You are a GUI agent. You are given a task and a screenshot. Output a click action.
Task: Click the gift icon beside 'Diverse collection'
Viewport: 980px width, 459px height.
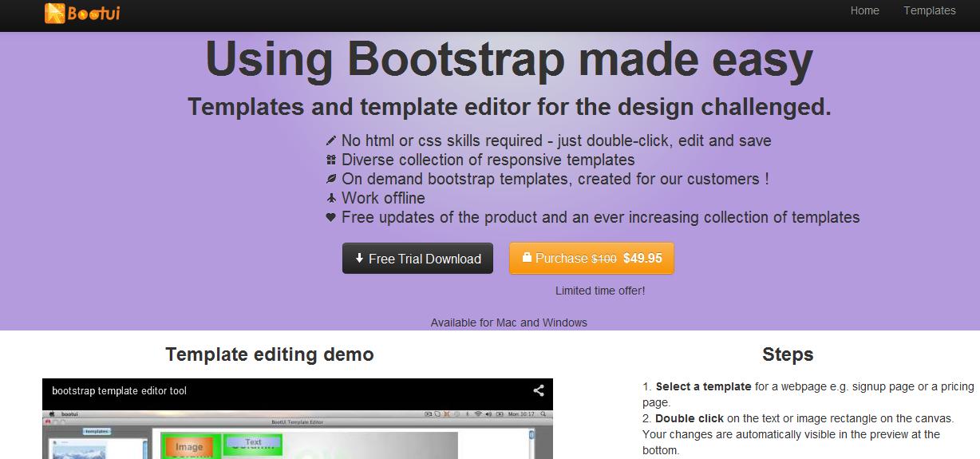pos(331,160)
